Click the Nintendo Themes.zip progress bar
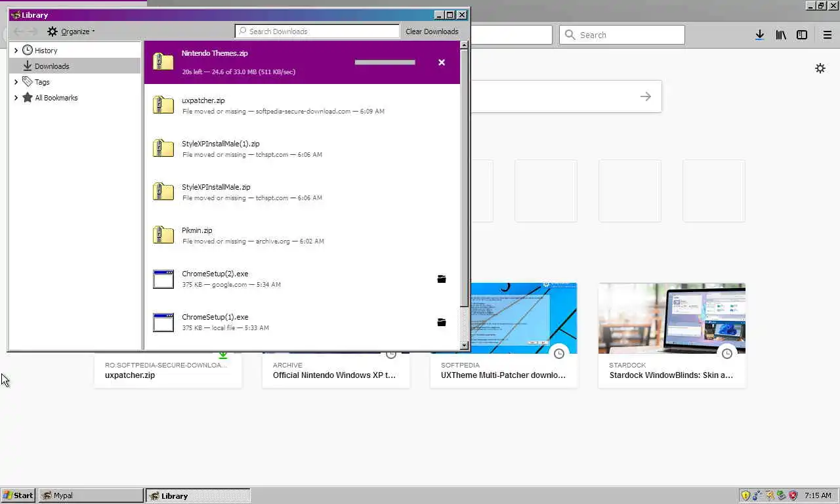Screen dimensions: 840x504 (385, 62)
